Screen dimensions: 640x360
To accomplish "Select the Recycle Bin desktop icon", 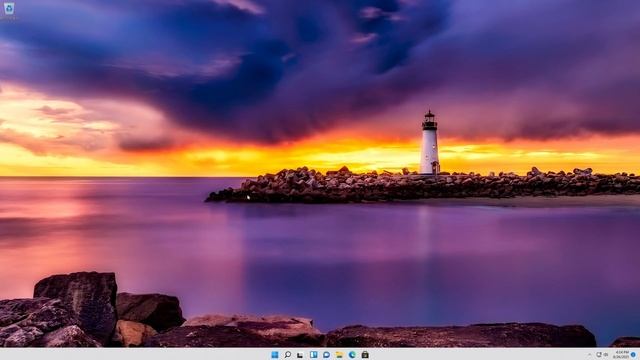I will coord(9,10).
